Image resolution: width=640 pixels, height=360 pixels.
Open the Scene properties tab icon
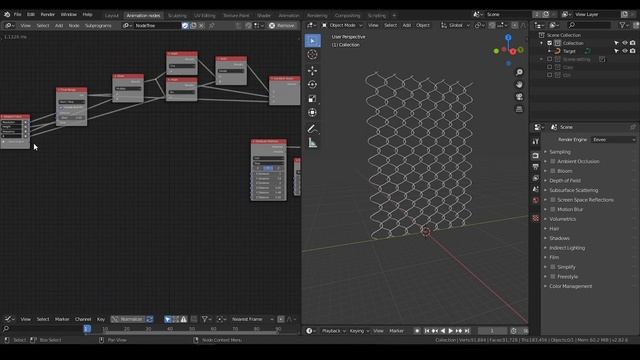click(536, 189)
